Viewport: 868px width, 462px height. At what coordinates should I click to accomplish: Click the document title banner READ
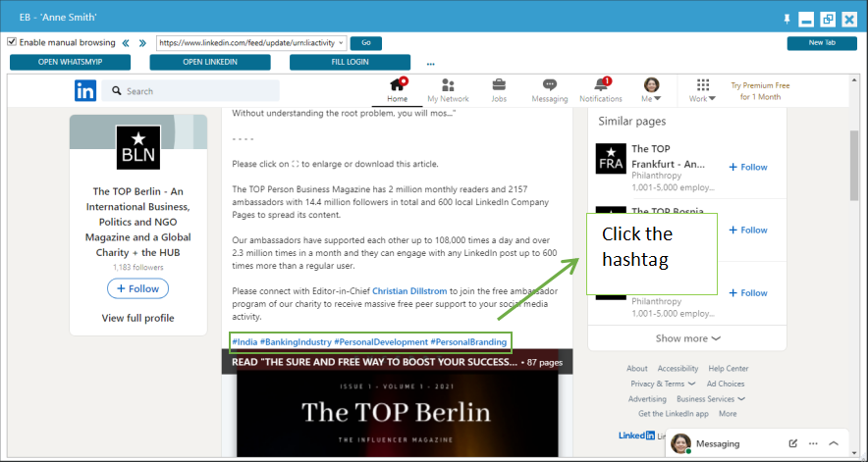point(397,362)
